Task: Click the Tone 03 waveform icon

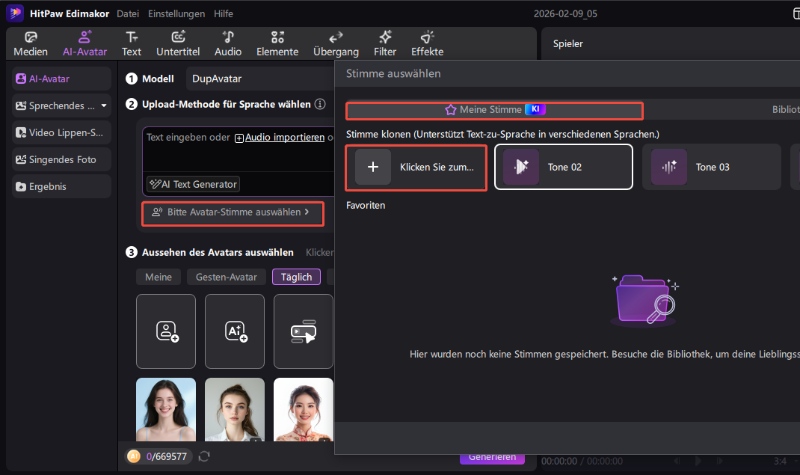Action: (x=669, y=167)
